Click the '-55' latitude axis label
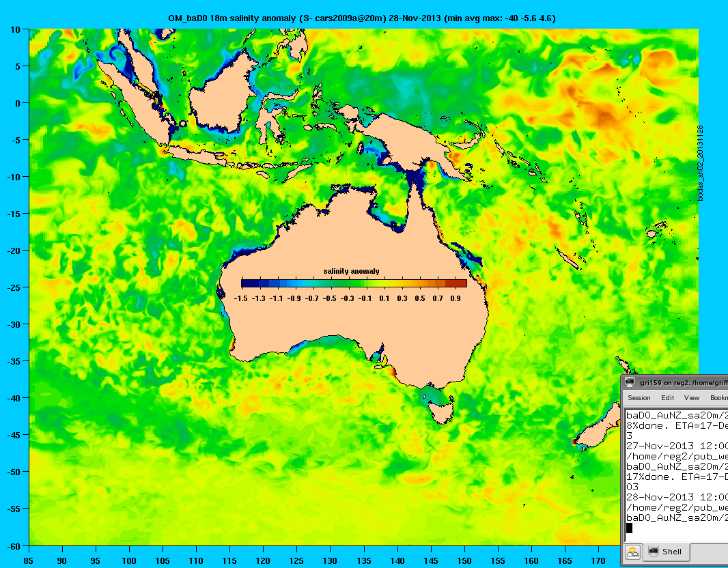This screenshot has width=728, height=568. click(x=14, y=509)
